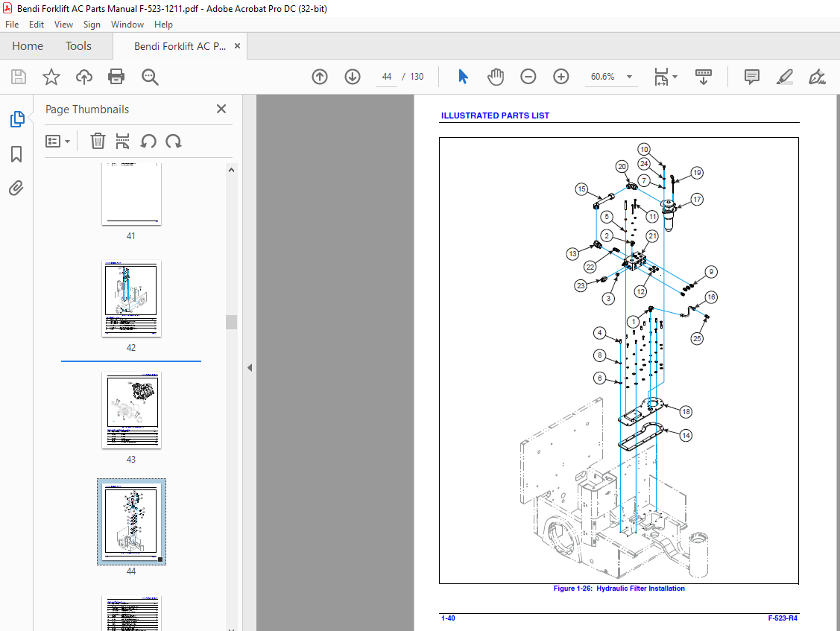Viewport: 840px width, 631px height.
Task: Click part callout number 14
Action: 686,436
